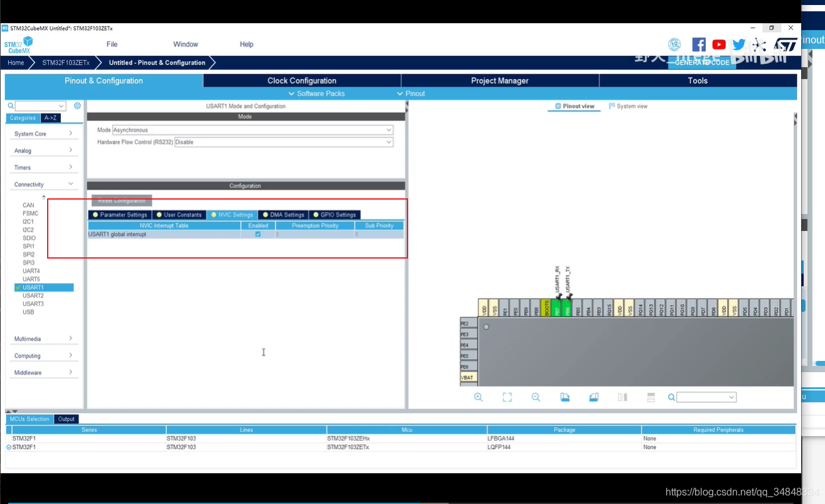
Task: Expand the Timers category
Action: pyautogui.click(x=43, y=168)
